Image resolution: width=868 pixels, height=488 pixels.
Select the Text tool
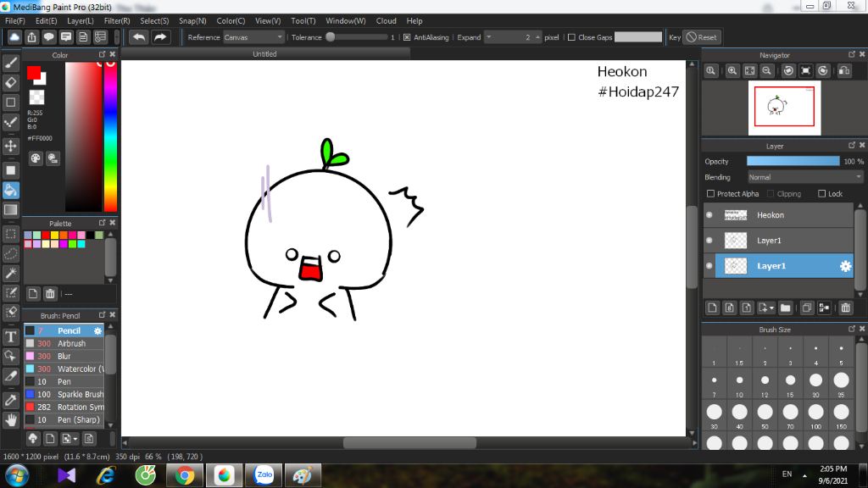click(10, 336)
